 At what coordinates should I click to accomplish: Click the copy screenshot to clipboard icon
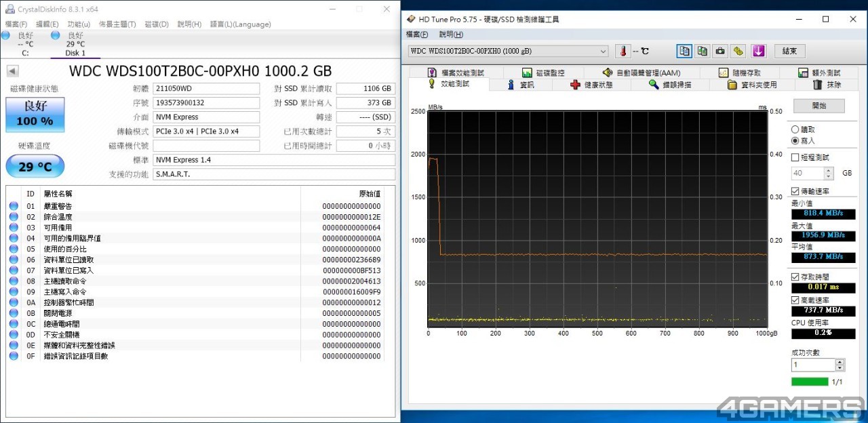[x=703, y=51]
